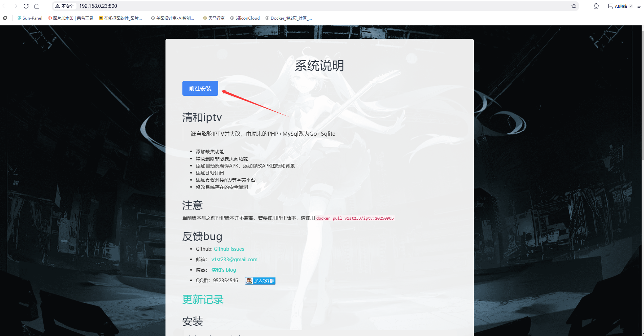Click the 添加套餐对接酷9等空壳平台 list item
644x336 pixels.
pyautogui.click(x=226, y=180)
